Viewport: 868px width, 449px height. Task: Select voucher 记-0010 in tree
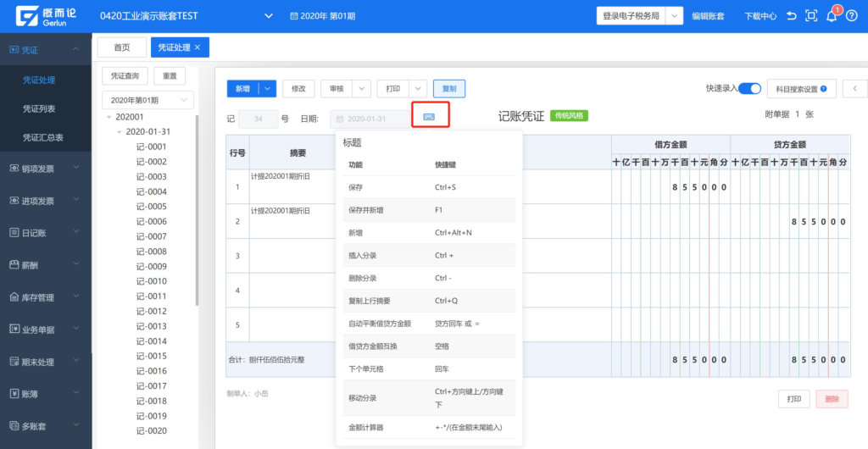pyautogui.click(x=151, y=281)
